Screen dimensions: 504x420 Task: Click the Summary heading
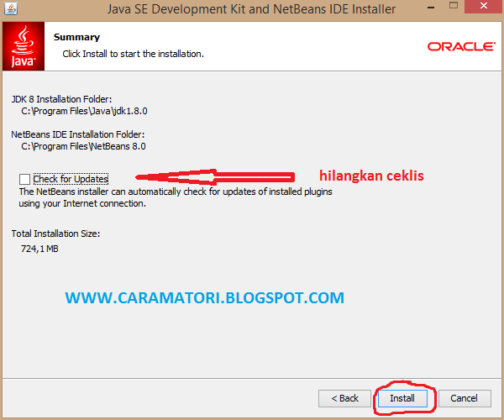(76, 37)
